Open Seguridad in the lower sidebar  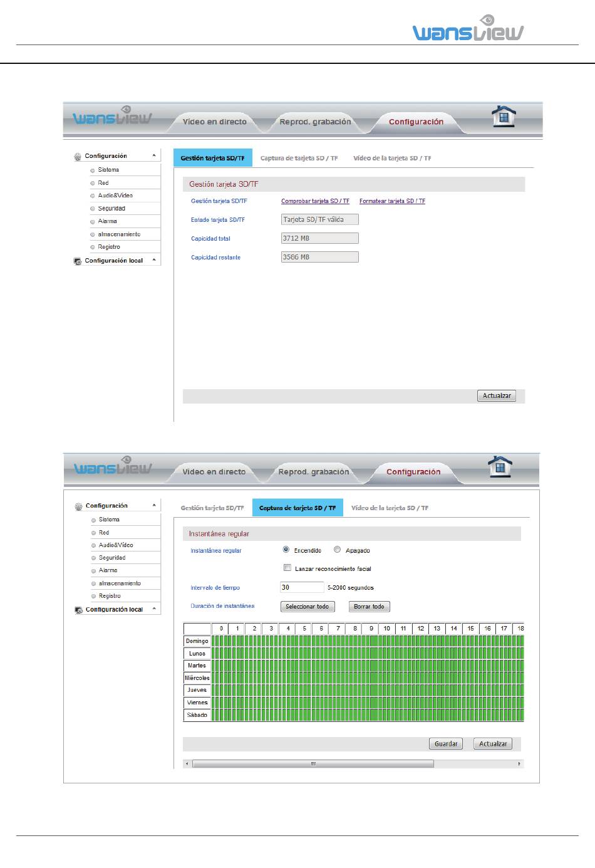112,558
